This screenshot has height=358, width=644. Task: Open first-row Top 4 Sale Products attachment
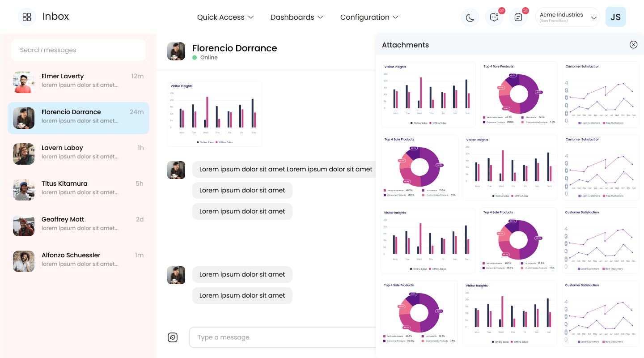519,94
